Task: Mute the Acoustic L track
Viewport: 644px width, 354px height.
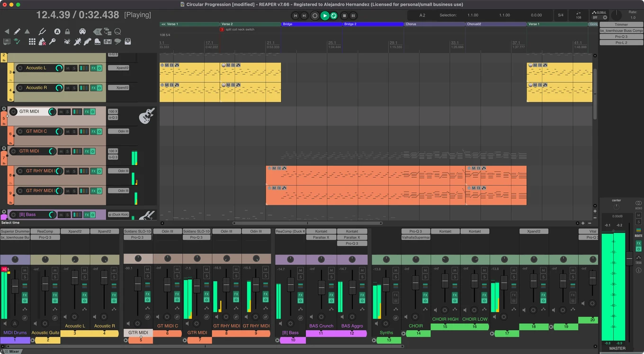Action: click(x=67, y=68)
